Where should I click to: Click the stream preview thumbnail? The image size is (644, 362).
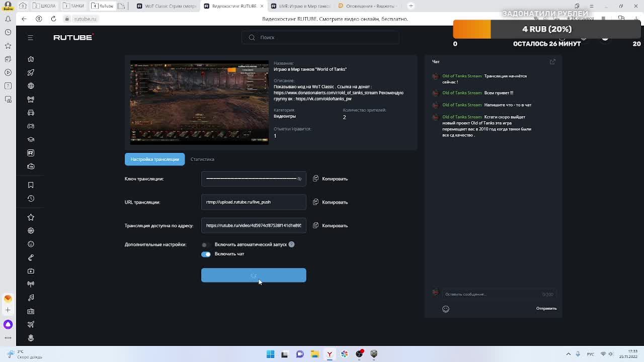199,103
